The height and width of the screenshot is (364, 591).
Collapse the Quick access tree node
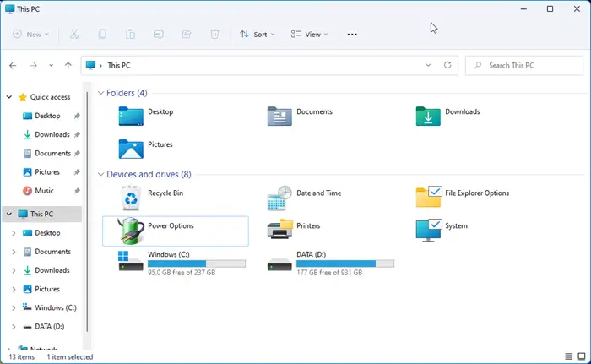click(x=9, y=97)
